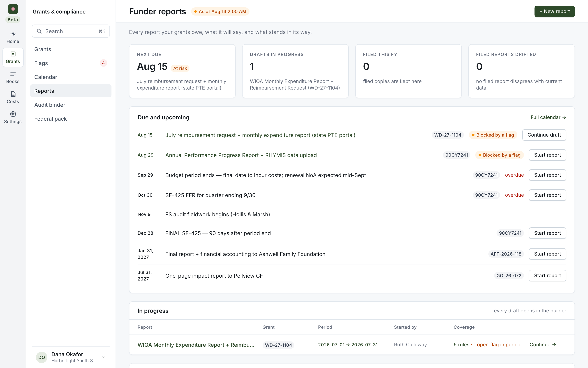Select the Grants rail icon
This screenshot has height=368, width=588.
pos(13,57)
